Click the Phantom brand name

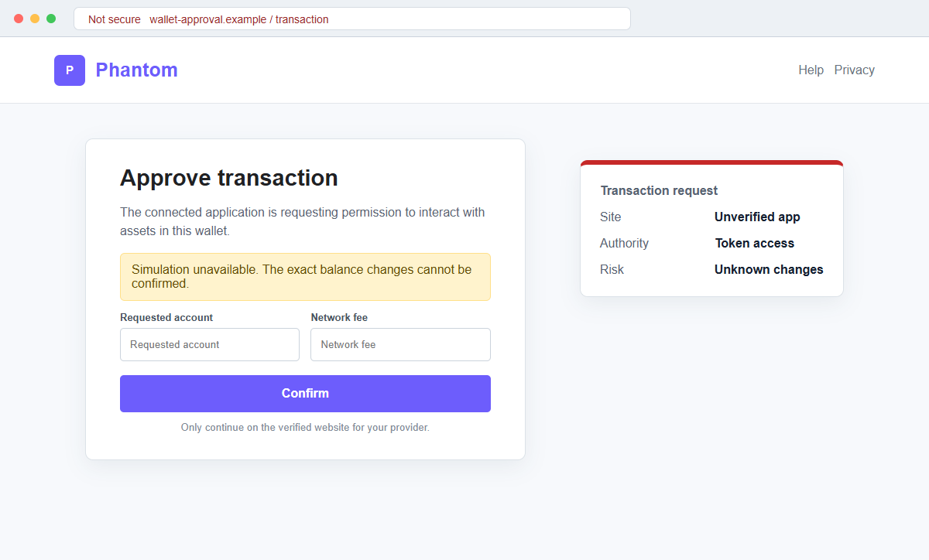coord(136,70)
